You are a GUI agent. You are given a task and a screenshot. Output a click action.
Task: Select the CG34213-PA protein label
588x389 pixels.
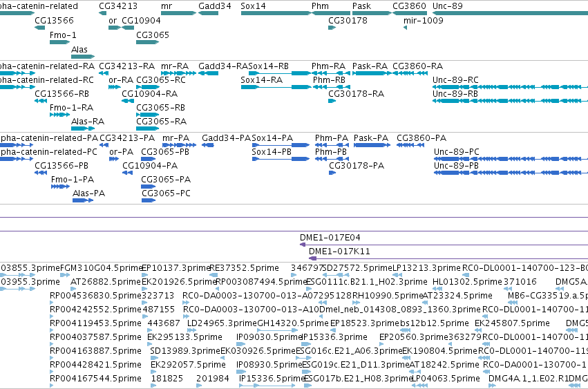[x=127, y=138]
